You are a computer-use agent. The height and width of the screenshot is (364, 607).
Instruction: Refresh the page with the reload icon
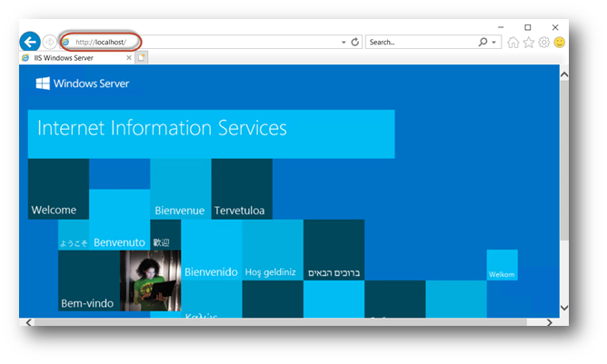354,42
